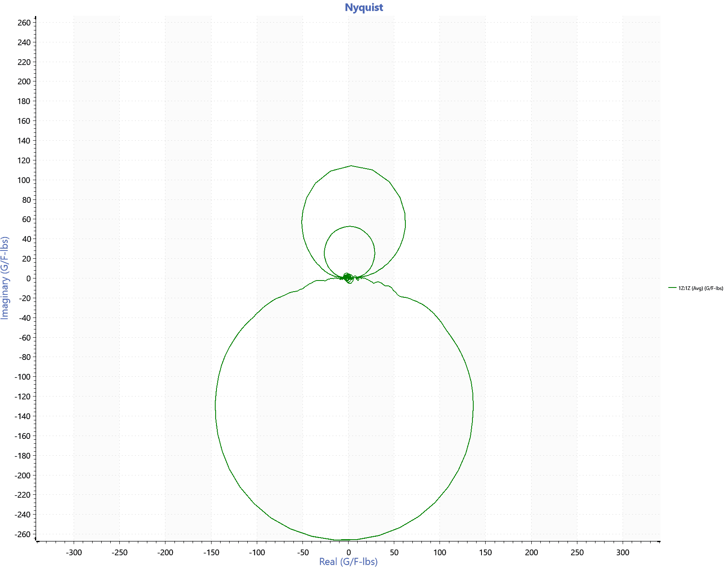
Task: Click the -120 tick label on Imaginary axis
Action: pos(23,396)
